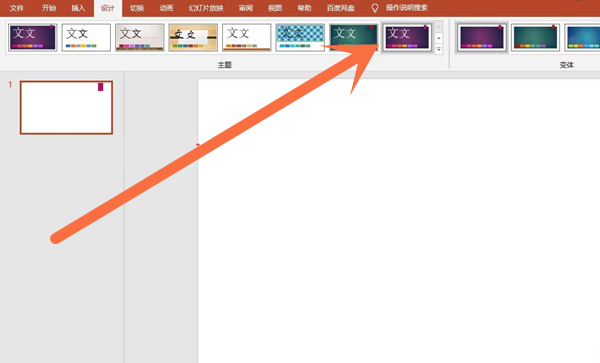
Task: Expand the full themes gallery
Action: pyautogui.click(x=439, y=49)
